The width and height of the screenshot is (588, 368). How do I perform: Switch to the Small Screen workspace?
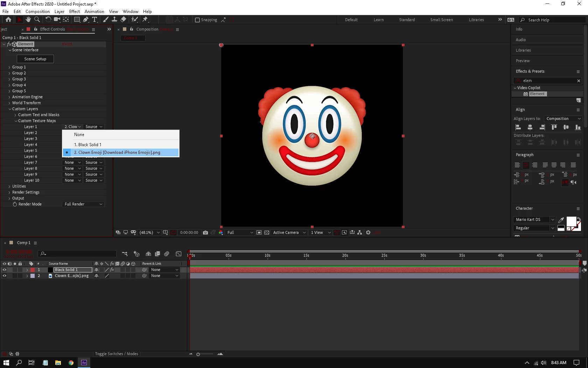click(442, 20)
